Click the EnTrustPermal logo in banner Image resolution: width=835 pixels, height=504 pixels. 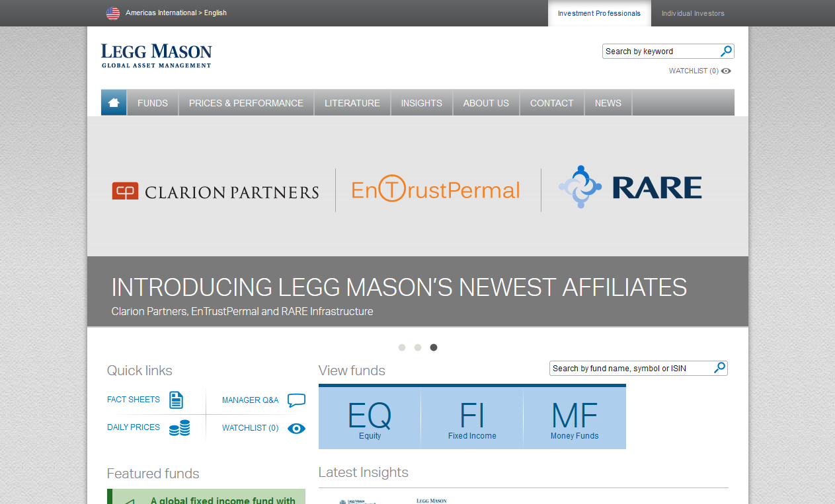(x=436, y=189)
